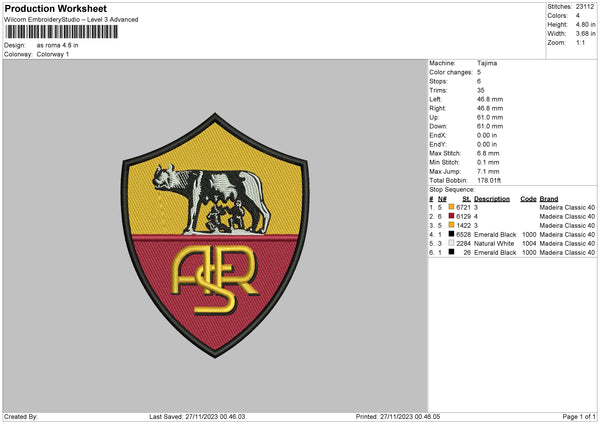Click the Trims value '35'
This screenshot has height=424, width=600.
click(481, 90)
